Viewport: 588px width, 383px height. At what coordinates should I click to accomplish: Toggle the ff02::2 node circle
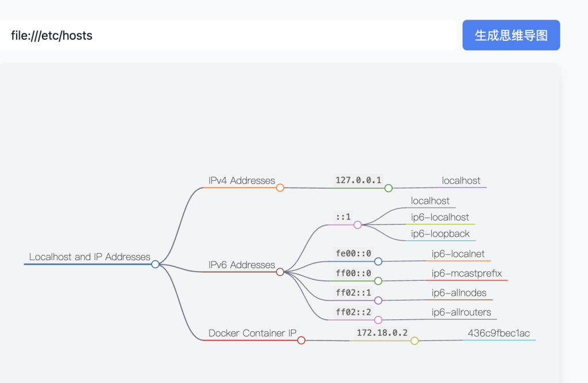click(378, 319)
